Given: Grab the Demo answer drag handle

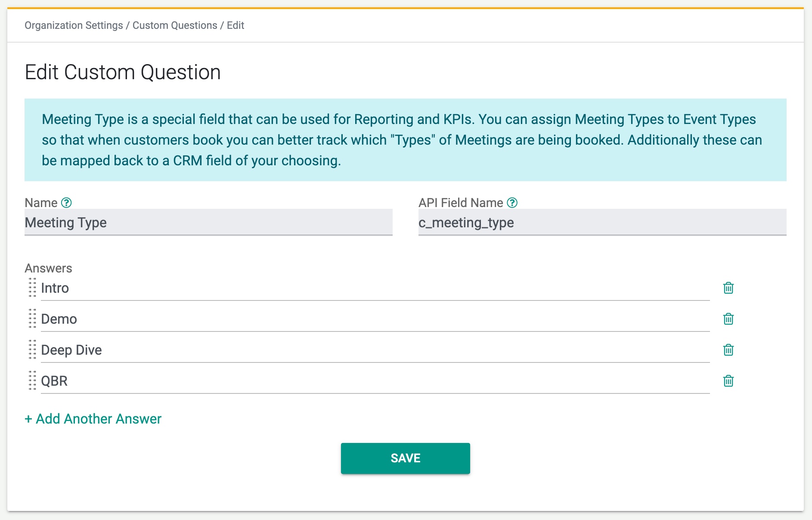Looking at the screenshot, I should tap(31, 319).
